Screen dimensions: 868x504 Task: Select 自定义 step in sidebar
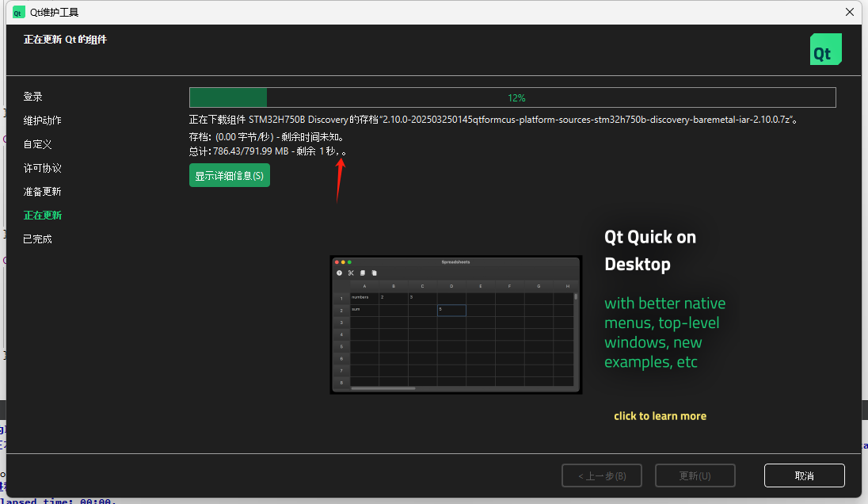38,144
